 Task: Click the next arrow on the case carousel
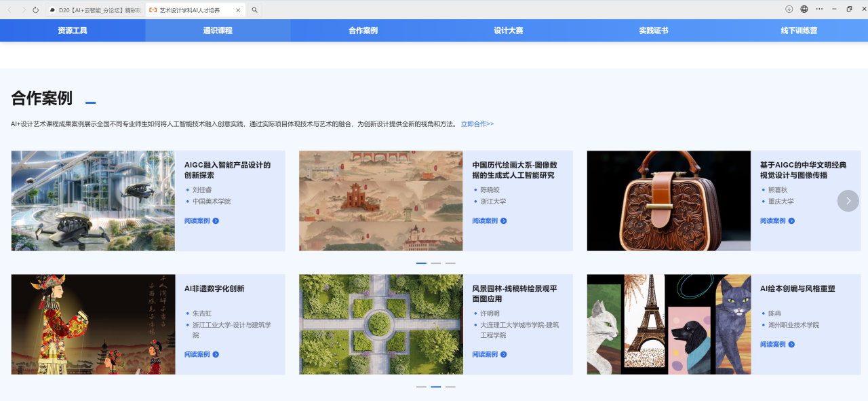coord(848,201)
